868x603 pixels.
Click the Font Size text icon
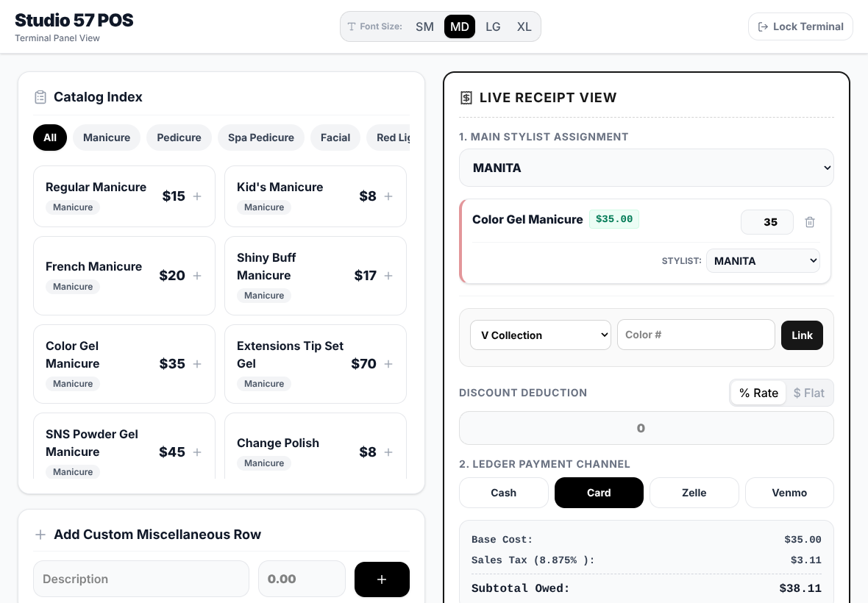pyautogui.click(x=352, y=26)
